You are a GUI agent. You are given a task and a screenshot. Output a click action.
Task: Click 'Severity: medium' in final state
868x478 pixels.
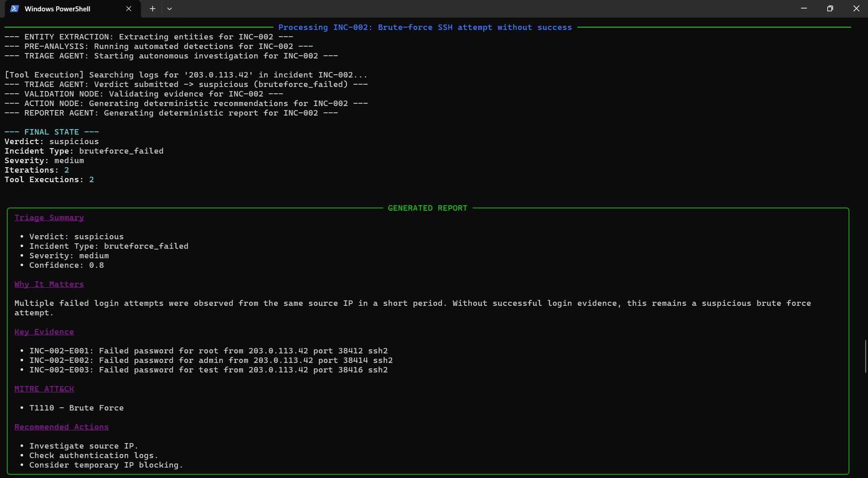(44, 160)
